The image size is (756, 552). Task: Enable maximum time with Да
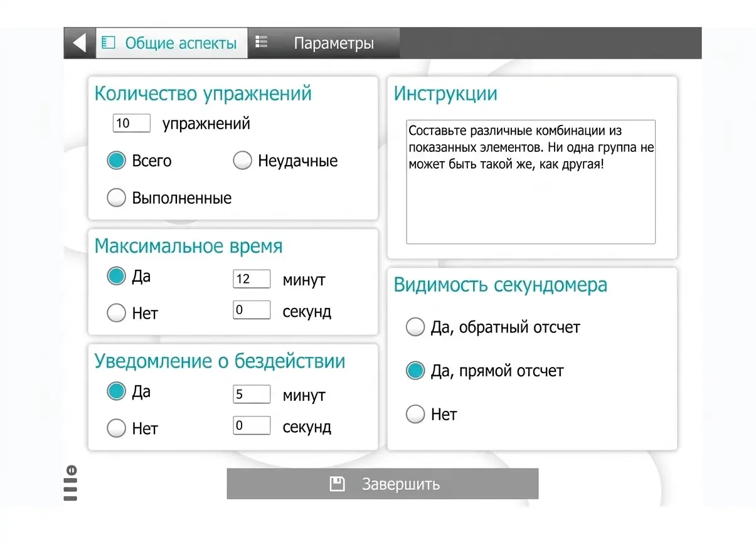pyautogui.click(x=117, y=276)
